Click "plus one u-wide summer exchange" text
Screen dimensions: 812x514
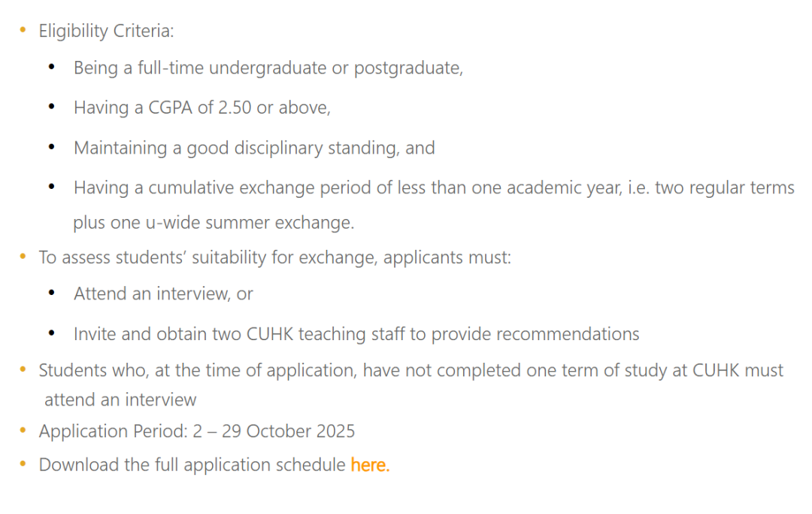[213, 223]
